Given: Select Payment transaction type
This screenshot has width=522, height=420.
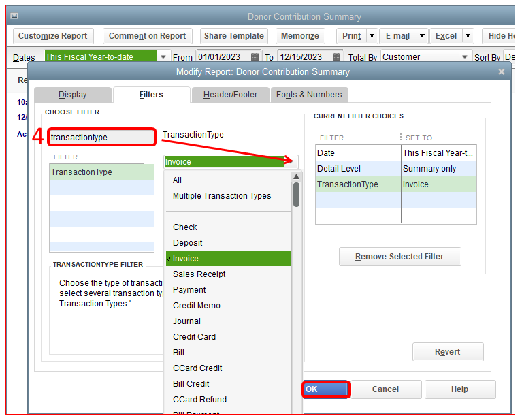Looking at the screenshot, I should tap(229, 290).
